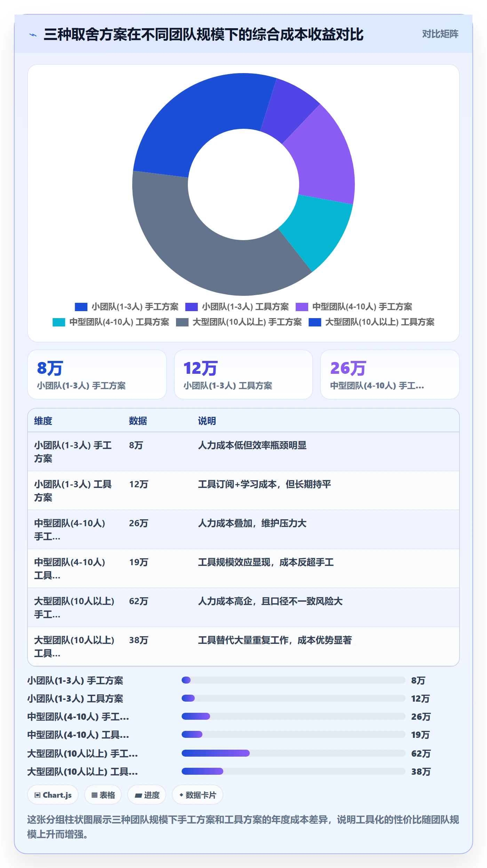Select table cell 人力成本高企，且口径不一致风险大
The height and width of the screenshot is (868, 487).
pyautogui.click(x=270, y=601)
